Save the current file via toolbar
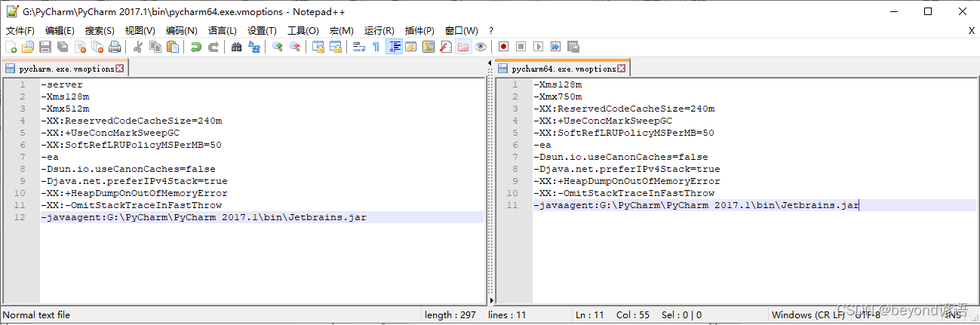The image size is (980, 325). [45, 47]
